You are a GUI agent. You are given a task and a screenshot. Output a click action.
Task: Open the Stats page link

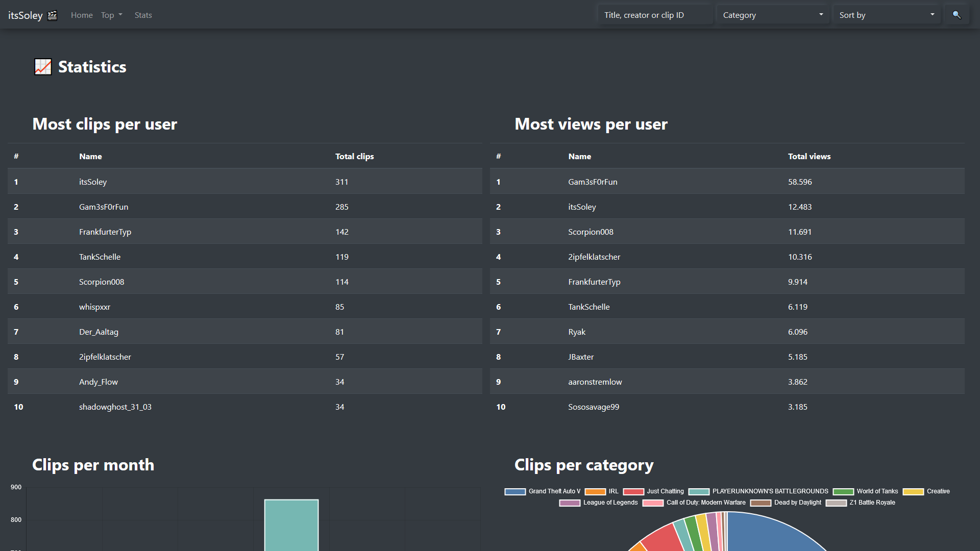[143, 15]
